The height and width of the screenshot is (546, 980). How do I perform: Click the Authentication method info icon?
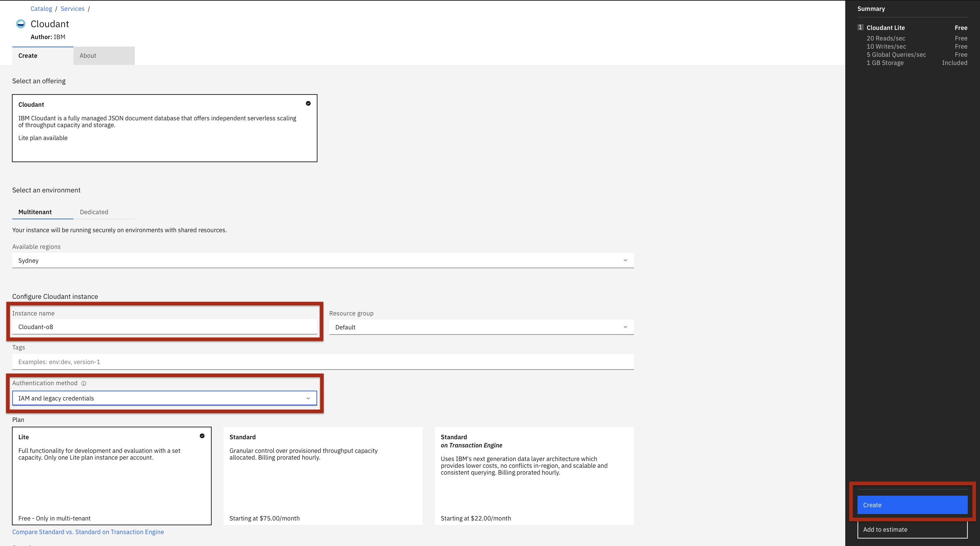(84, 383)
